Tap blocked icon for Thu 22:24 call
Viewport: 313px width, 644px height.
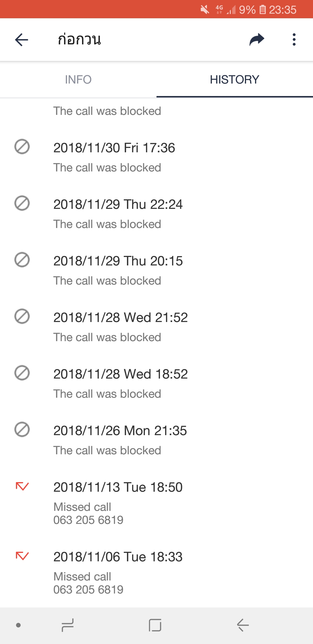[x=22, y=203]
